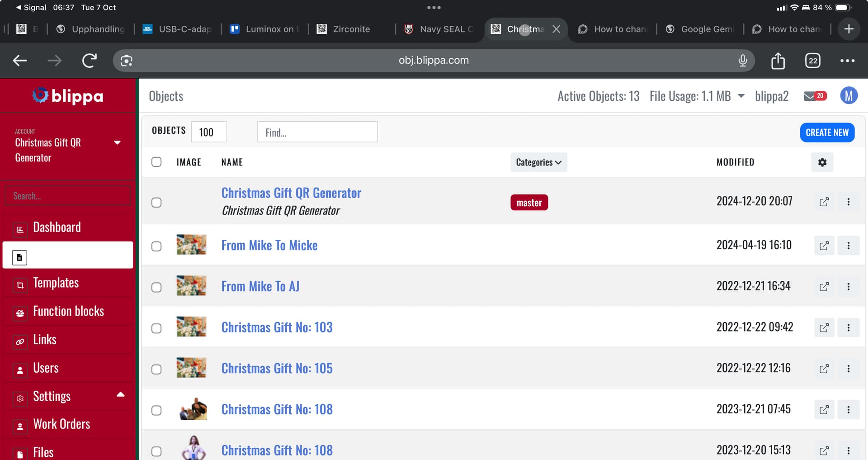
Task: Expand the Categories dropdown
Action: (x=538, y=162)
